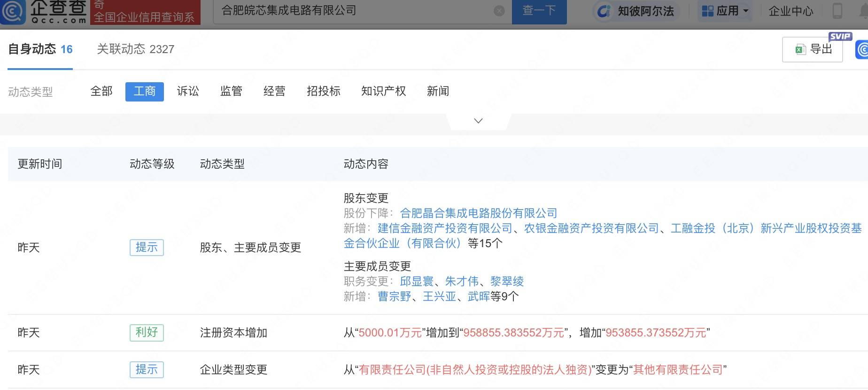This screenshot has width=868, height=390.
Task: Click the 提示 tag in 股东、主要成员变更 row
Action: point(147,248)
